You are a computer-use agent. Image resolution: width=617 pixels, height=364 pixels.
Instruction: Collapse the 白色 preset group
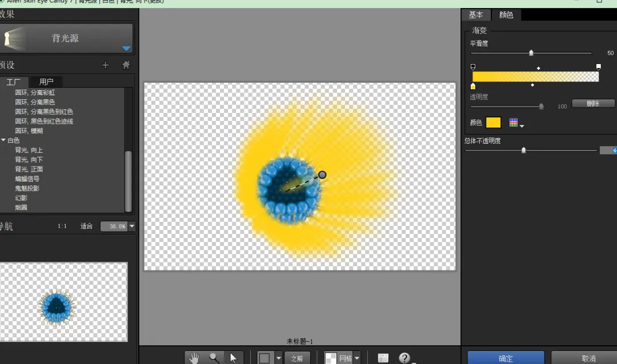(3, 140)
